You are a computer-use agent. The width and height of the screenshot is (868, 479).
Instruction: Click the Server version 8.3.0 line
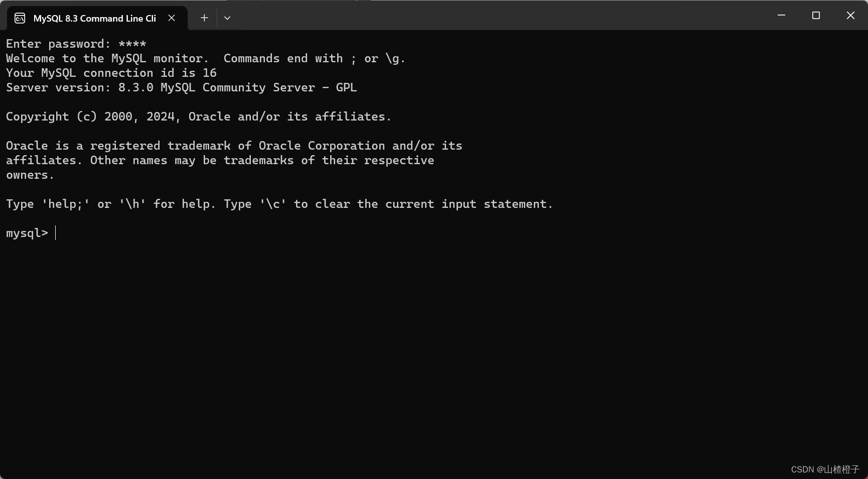pos(181,87)
